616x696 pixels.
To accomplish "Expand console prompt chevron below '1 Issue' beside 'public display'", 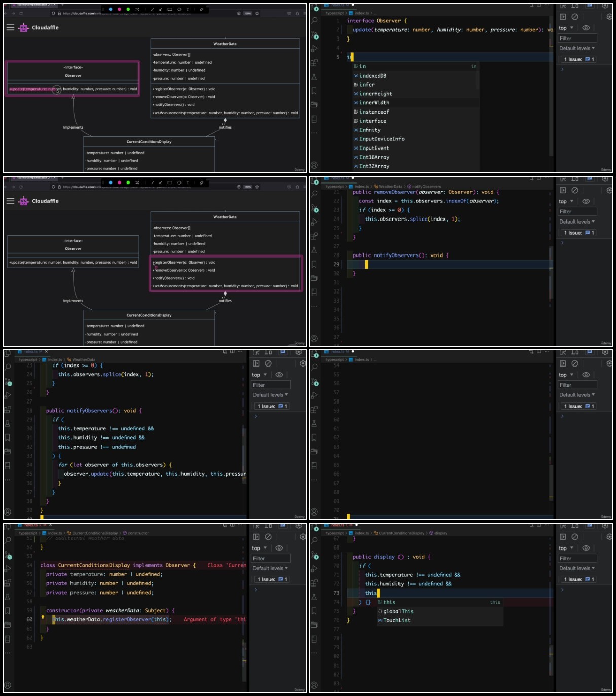I will tap(562, 590).
